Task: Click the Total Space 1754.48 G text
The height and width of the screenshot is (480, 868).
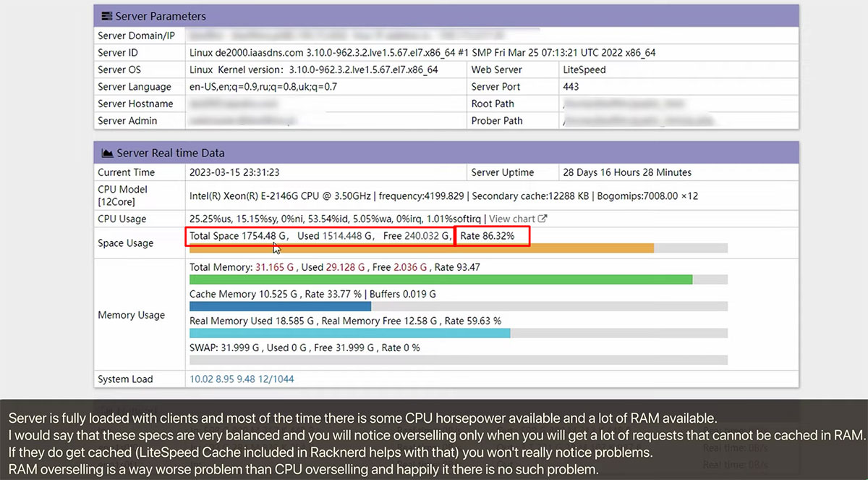Action: pos(239,235)
